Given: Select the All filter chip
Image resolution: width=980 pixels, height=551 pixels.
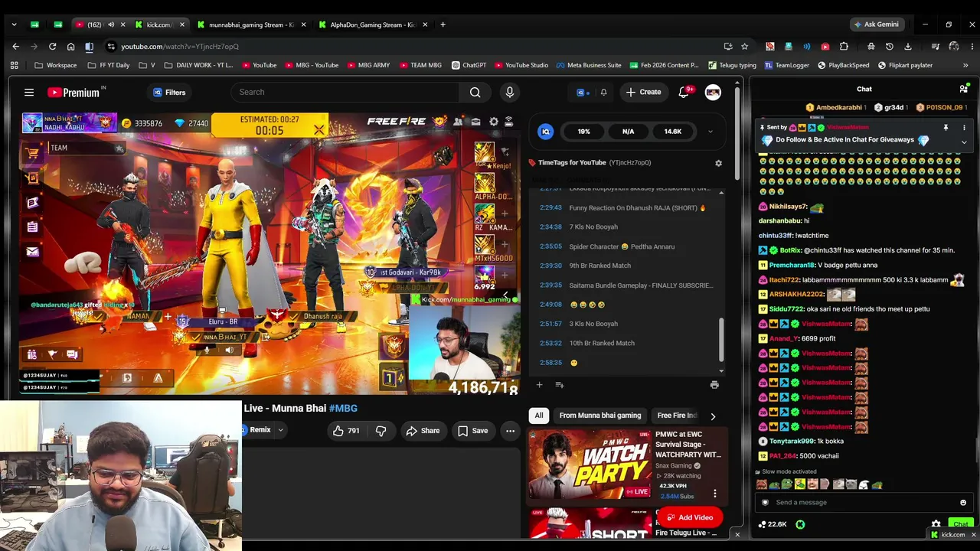Looking at the screenshot, I should [x=539, y=416].
